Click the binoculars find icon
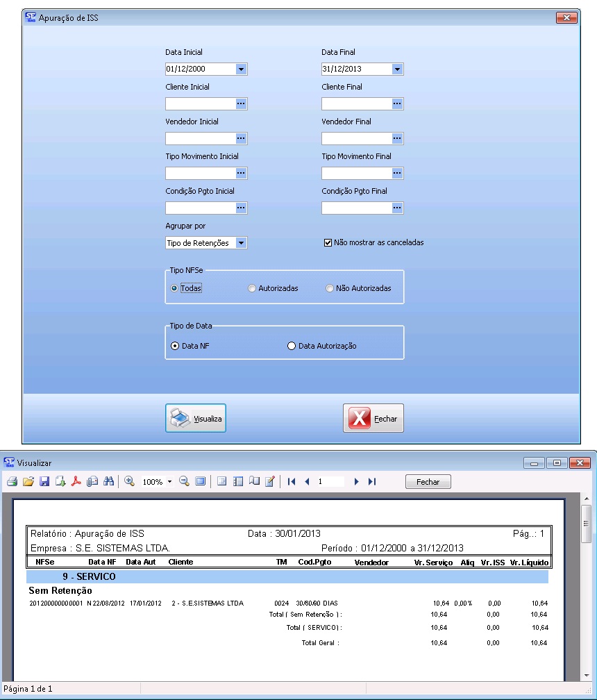597x700 pixels. tap(108, 481)
